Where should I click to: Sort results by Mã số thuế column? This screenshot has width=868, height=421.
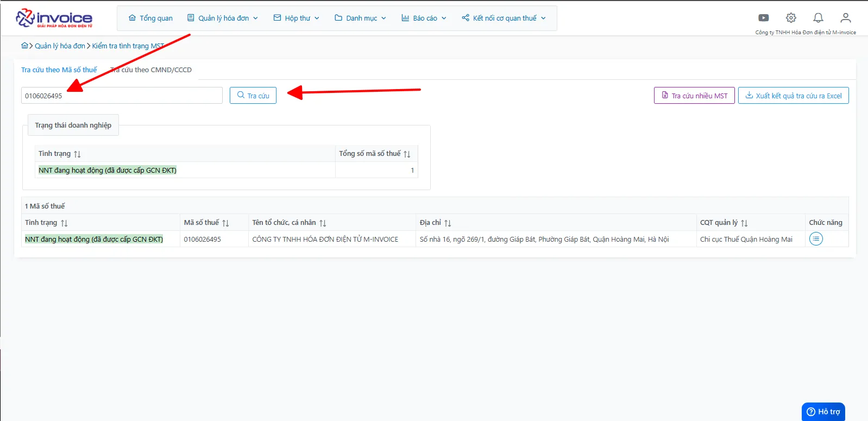225,223
